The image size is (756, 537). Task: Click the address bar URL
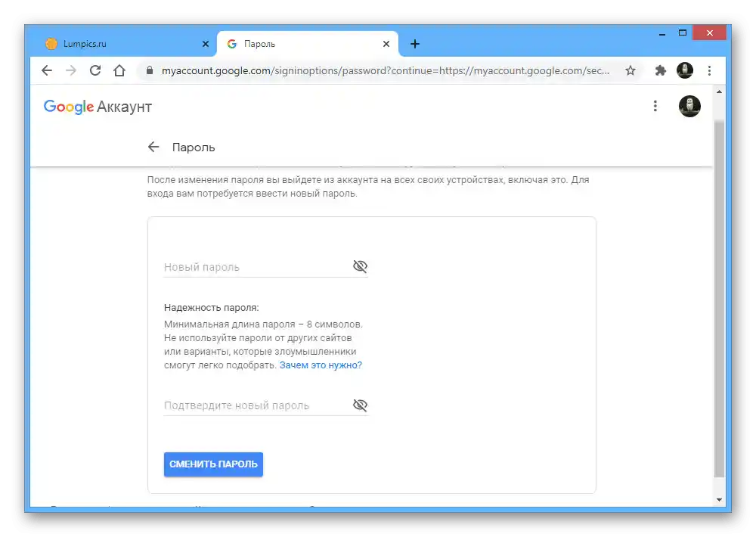coord(386,70)
